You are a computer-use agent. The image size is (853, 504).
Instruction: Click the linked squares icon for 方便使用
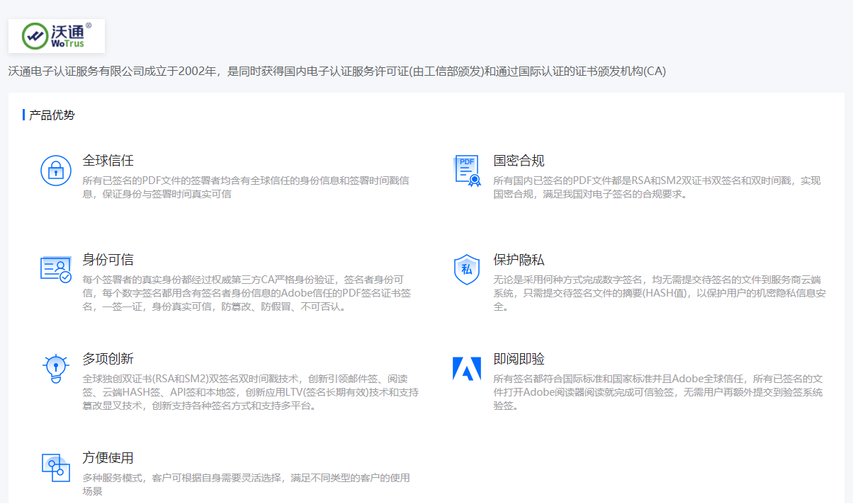point(56,467)
